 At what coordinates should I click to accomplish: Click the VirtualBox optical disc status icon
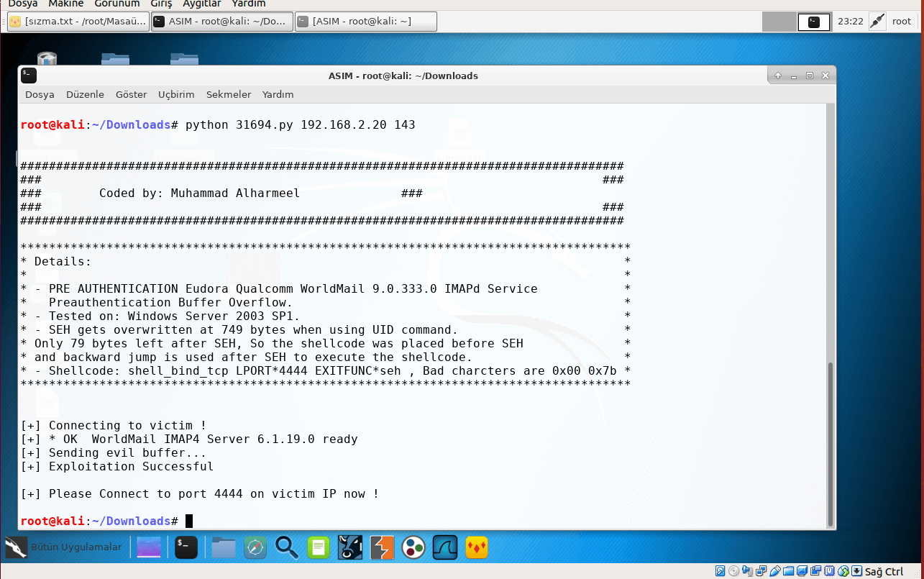pos(734,571)
